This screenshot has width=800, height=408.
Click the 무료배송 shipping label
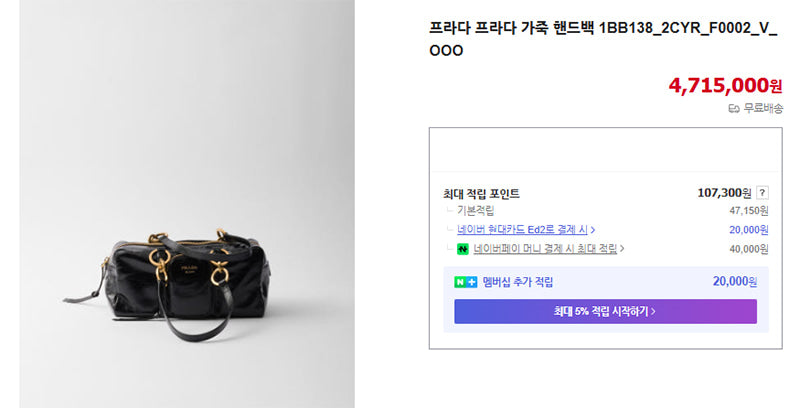(763, 109)
